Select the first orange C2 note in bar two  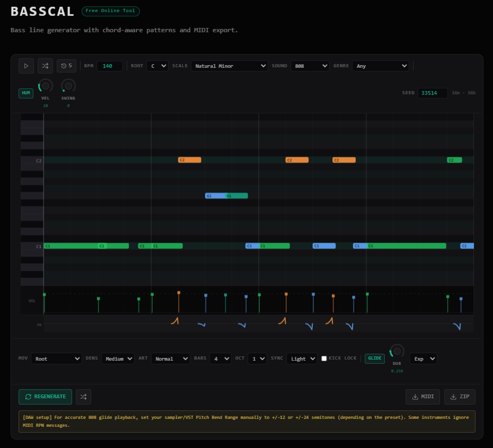[x=190, y=160]
